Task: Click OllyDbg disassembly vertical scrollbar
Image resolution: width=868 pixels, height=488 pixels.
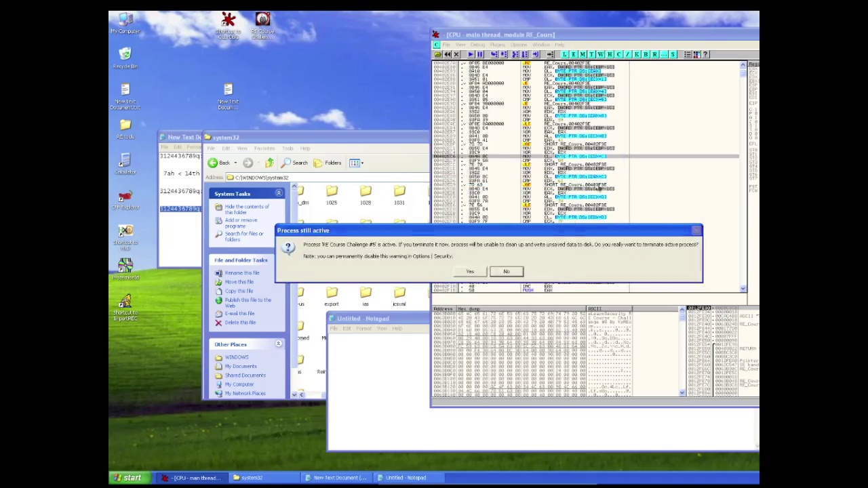Action: click(x=743, y=176)
